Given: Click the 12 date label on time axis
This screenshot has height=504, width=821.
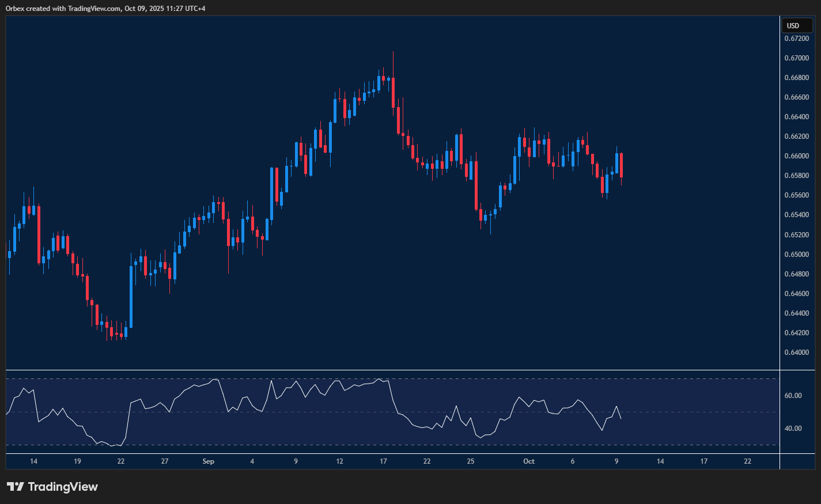Looking at the screenshot, I should (339, 461).
